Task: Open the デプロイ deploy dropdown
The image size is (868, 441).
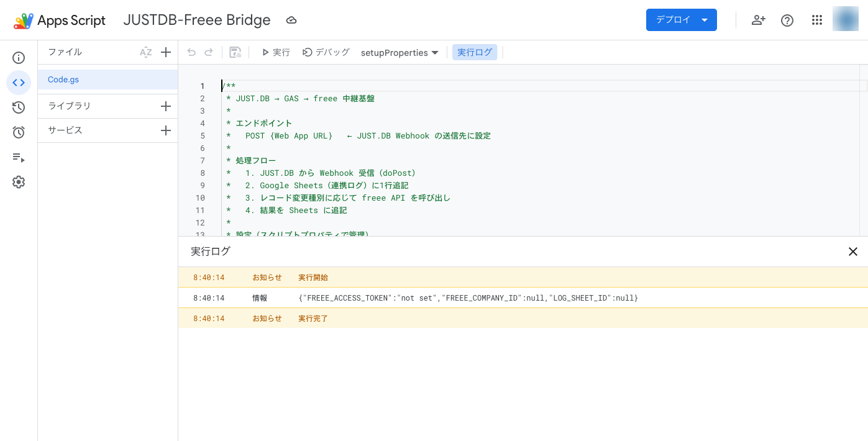Action: tap(682, 20)
